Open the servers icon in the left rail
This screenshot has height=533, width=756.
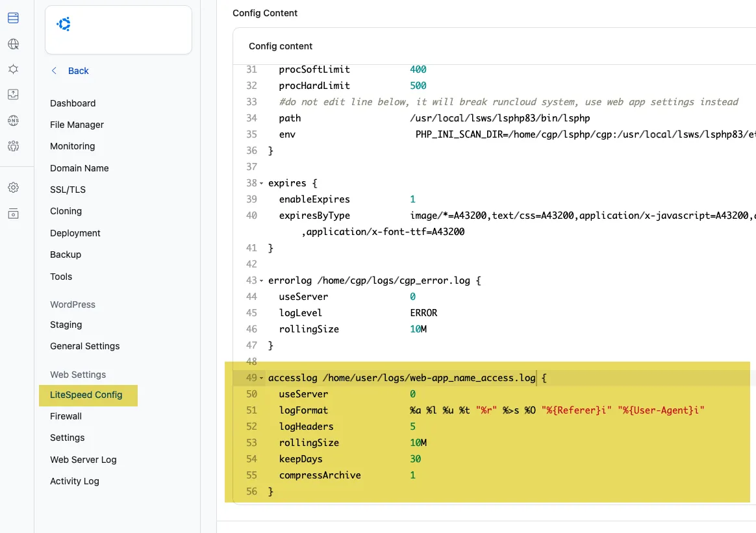(13, 18)
